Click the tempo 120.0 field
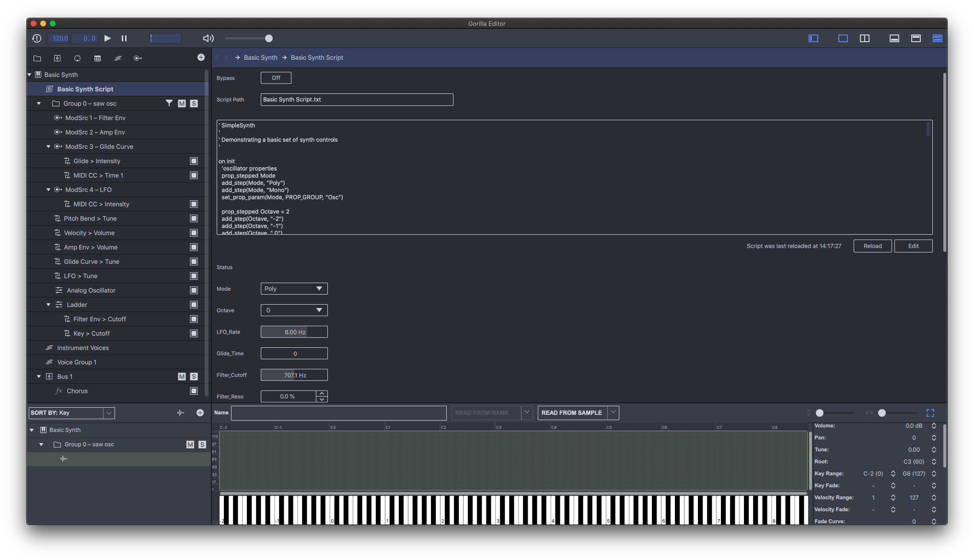Screen dimensions: 974x560 click(x=60, y=38)
